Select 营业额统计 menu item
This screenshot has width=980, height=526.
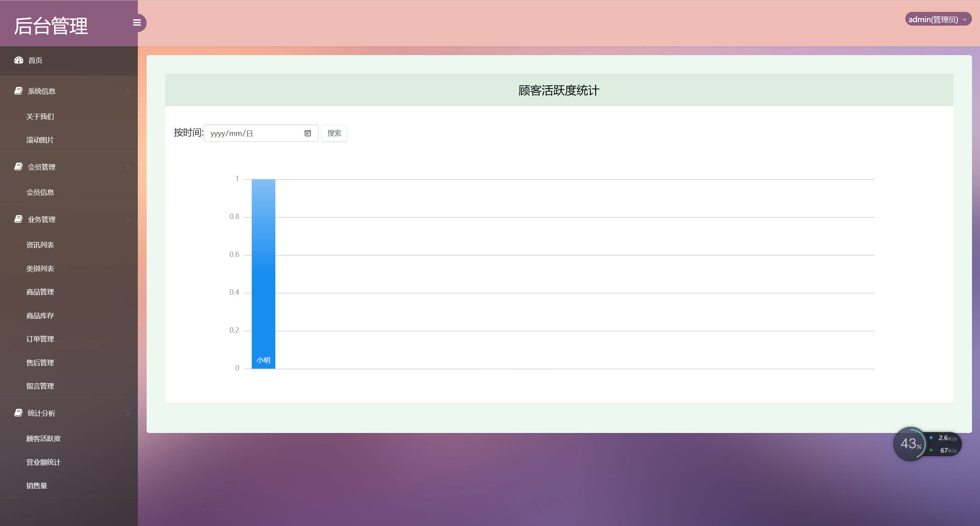43,462
